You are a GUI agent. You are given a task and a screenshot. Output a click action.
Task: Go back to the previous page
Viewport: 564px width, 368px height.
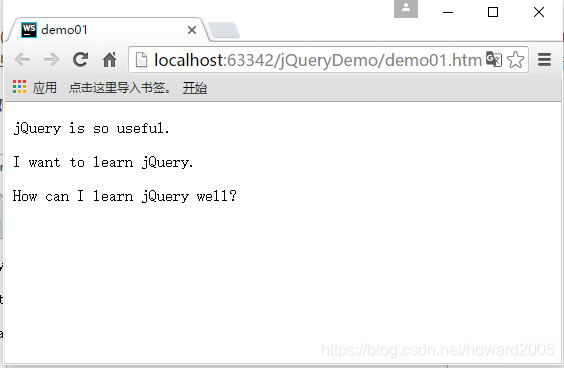click(x=22, y=59)
